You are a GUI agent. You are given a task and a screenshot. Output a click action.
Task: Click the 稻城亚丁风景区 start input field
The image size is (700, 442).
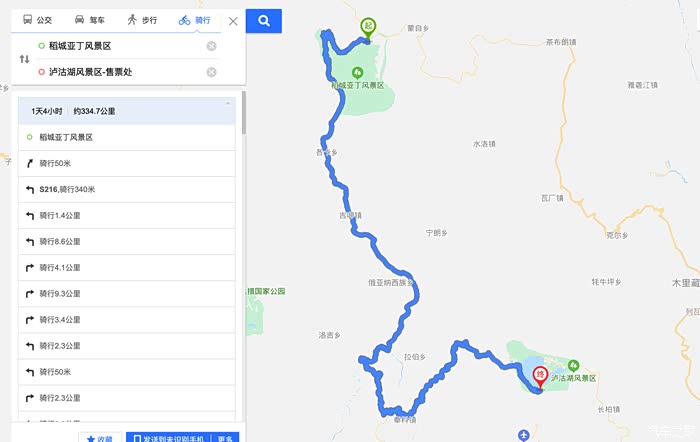pos(121,46)
